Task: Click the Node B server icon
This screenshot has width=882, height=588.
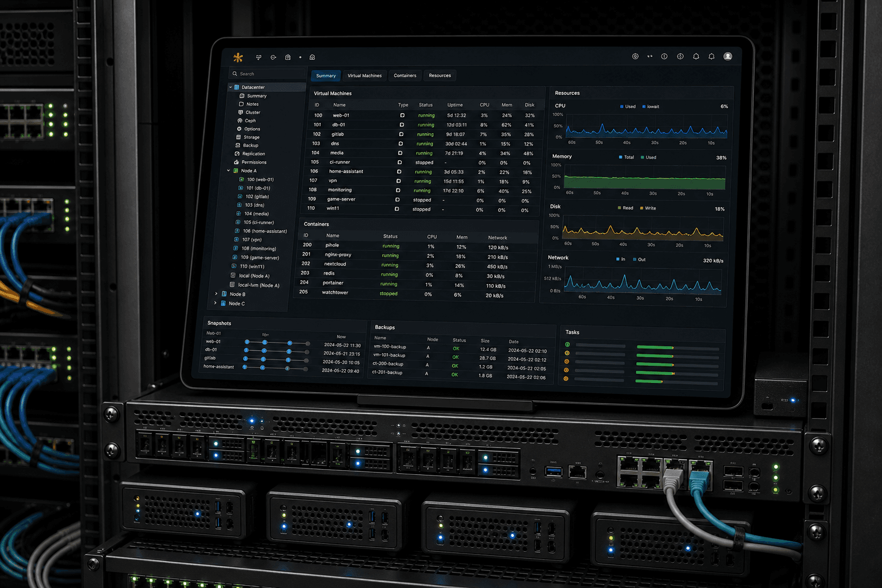Action: (224, 294)
